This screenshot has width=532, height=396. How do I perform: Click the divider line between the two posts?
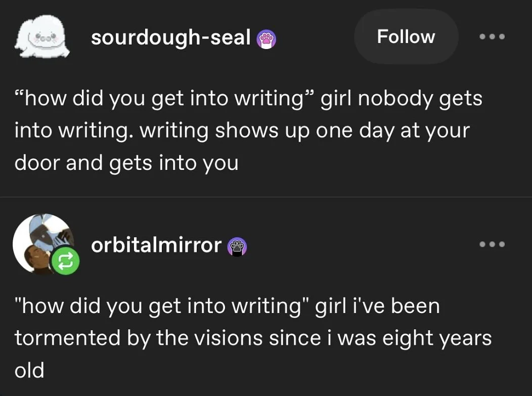(266, 197)
